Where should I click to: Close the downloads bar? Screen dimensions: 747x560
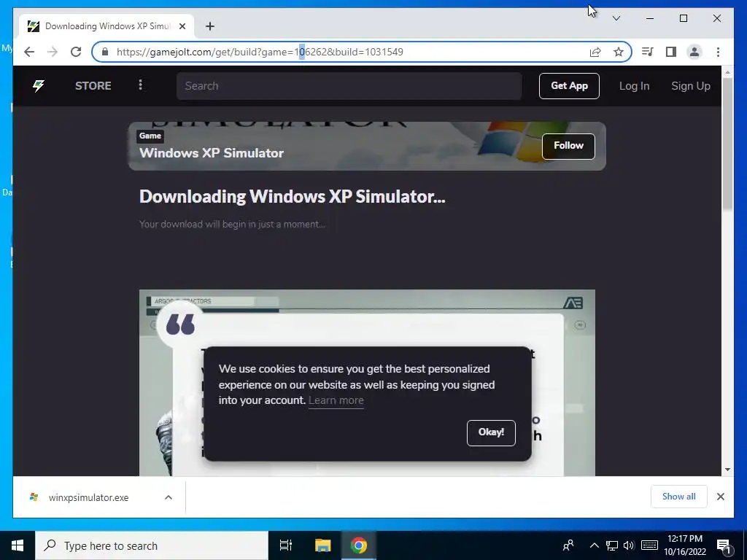coord(720,497)
